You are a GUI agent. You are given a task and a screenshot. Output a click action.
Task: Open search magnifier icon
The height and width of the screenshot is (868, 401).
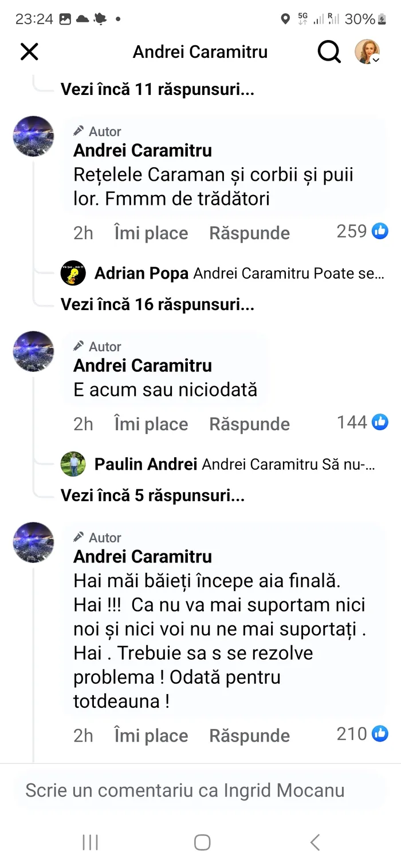329,52
